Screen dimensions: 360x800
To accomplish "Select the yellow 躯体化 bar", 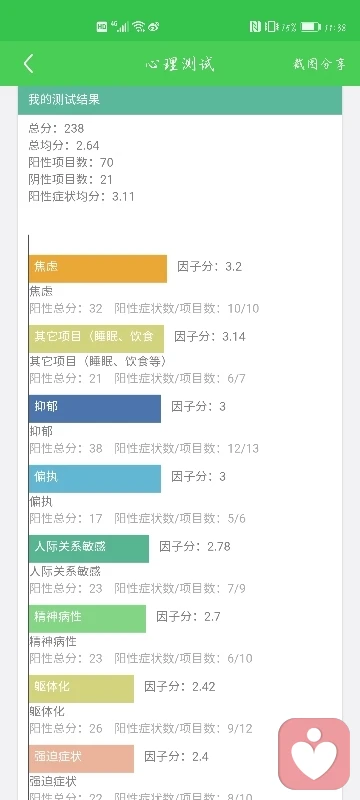I will tap(82, 689).
